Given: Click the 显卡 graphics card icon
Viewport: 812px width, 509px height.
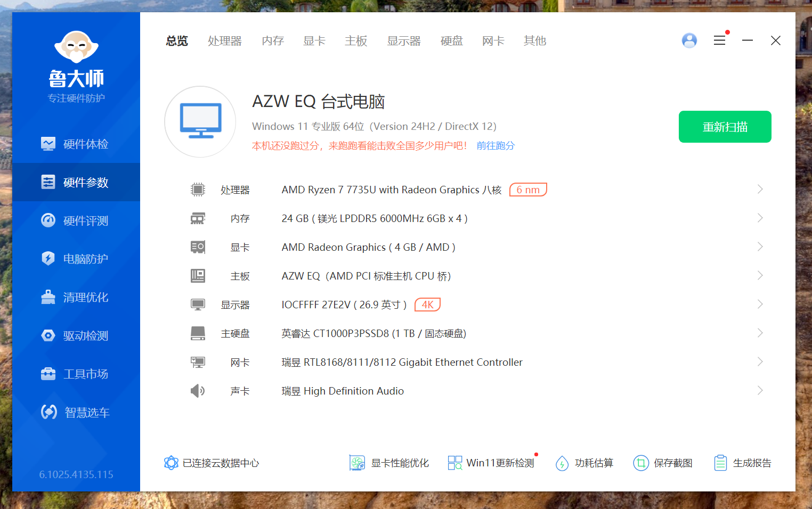Looking at the screenshot, I should [x=198, y=247].
